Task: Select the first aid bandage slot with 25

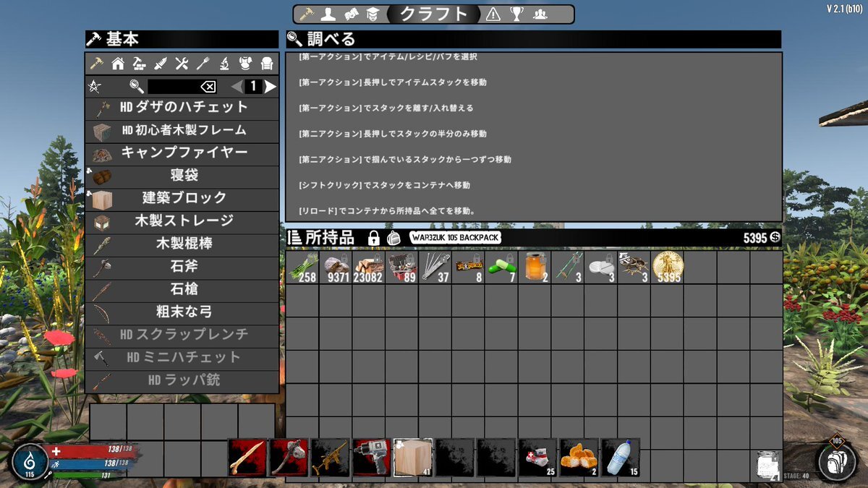Action: 537,458
